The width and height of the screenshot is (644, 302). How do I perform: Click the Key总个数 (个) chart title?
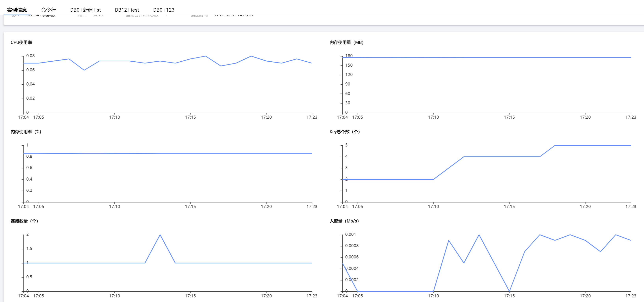click(345, 132)
